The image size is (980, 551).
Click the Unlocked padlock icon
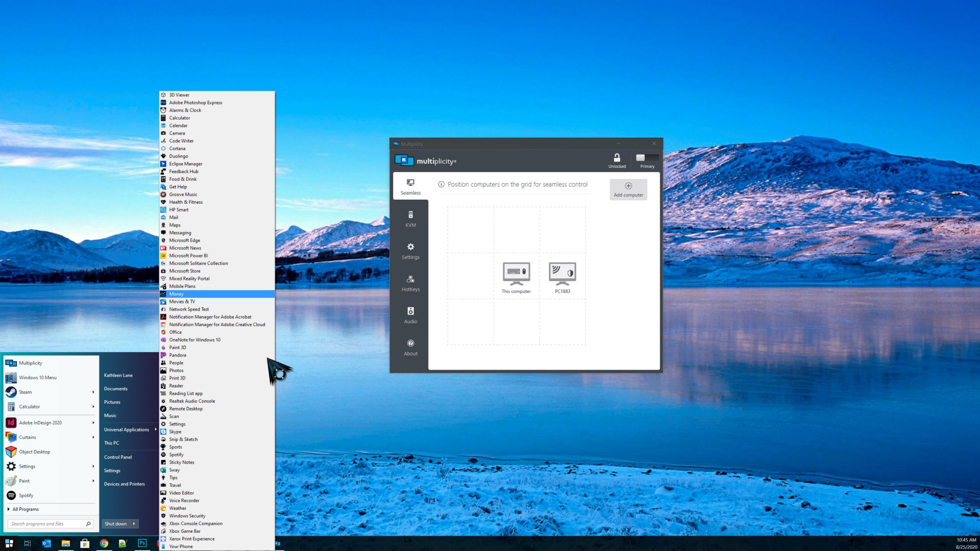617,158
